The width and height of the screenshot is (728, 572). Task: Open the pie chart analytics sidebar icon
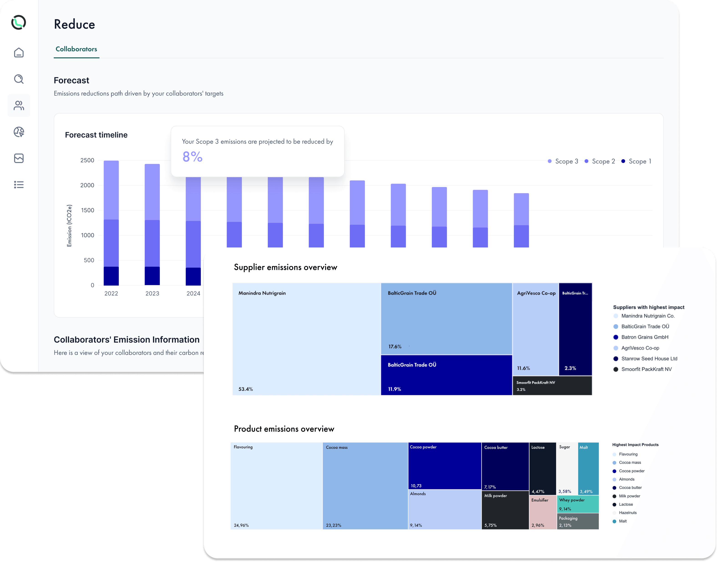click(x=19, y=132)
